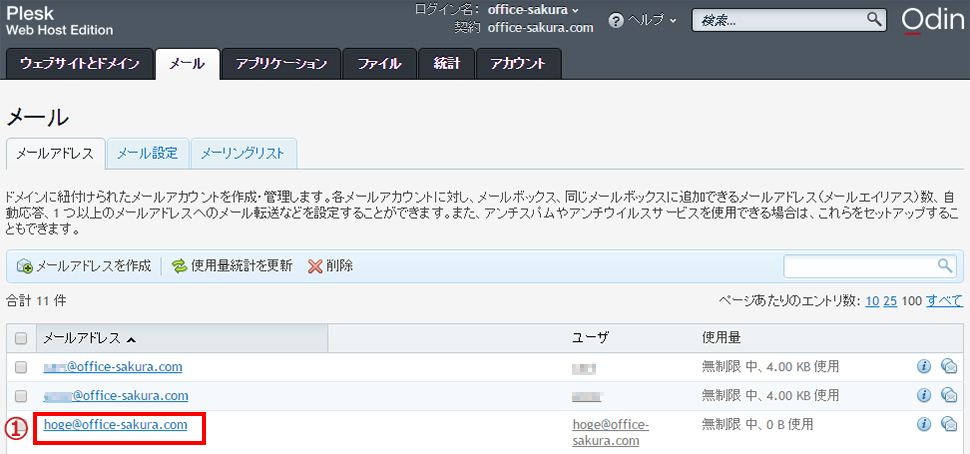Click the create mail address envelope icon
The height and width of the screenshot is (454, 970).
coord(24,267)
